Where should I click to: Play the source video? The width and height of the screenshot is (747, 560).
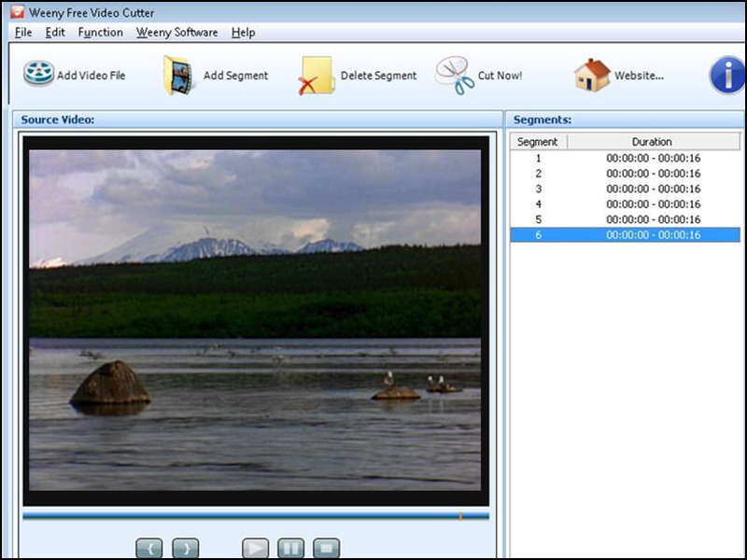255,548
